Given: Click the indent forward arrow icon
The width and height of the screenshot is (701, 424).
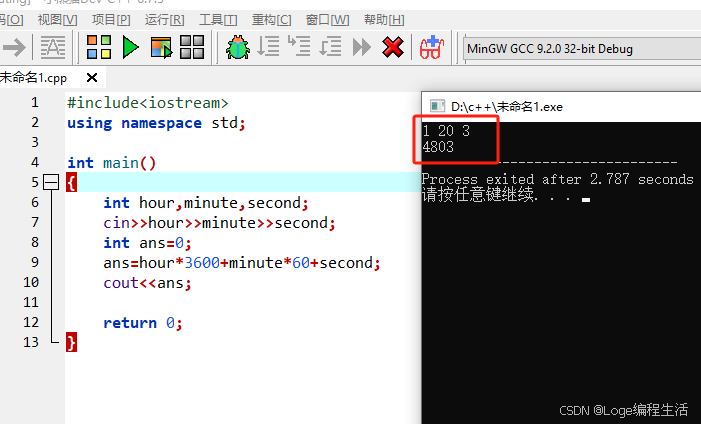Looking at the screenshot, I should coord(14,47).
